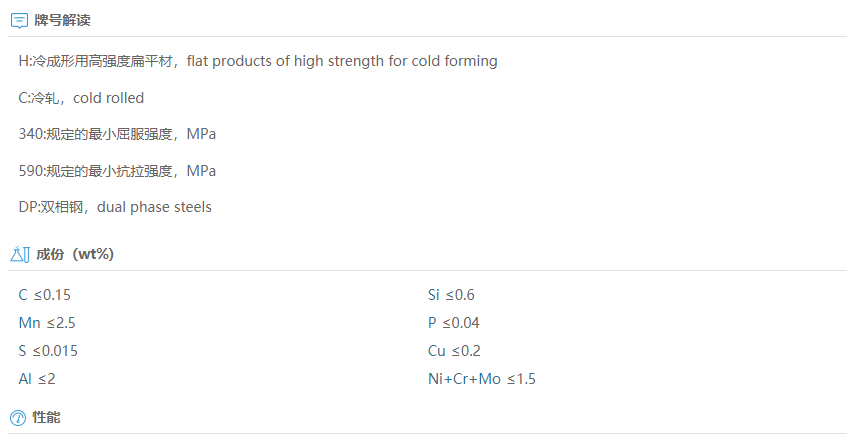Click the C ≤0.15 composition entry
Viewport: 853px width, 441px height.
point(45,295)
